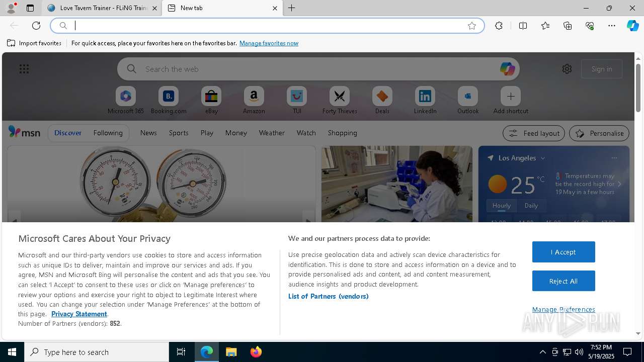Click Personalise button
This screenshot has width=644, height=362.
[599, 133]
